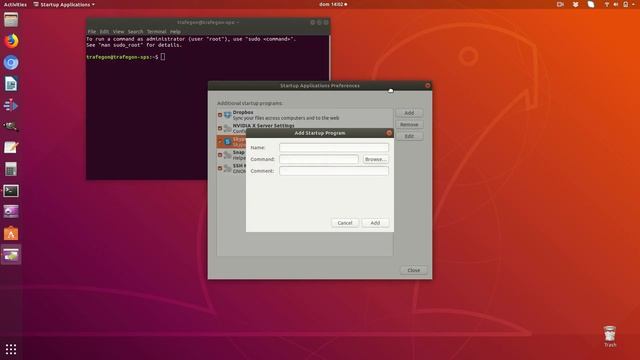Click the Terminal window title bar
The image size is (640, 360).
pos(208,22)
